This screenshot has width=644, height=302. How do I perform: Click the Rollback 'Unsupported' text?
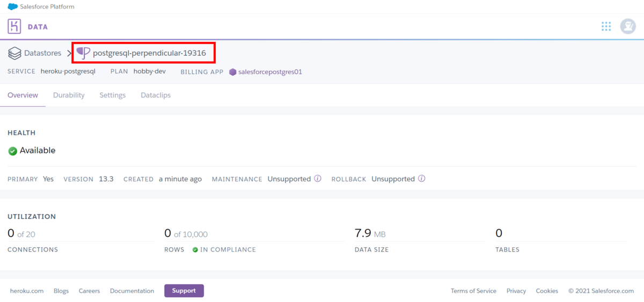coord(393,179)
